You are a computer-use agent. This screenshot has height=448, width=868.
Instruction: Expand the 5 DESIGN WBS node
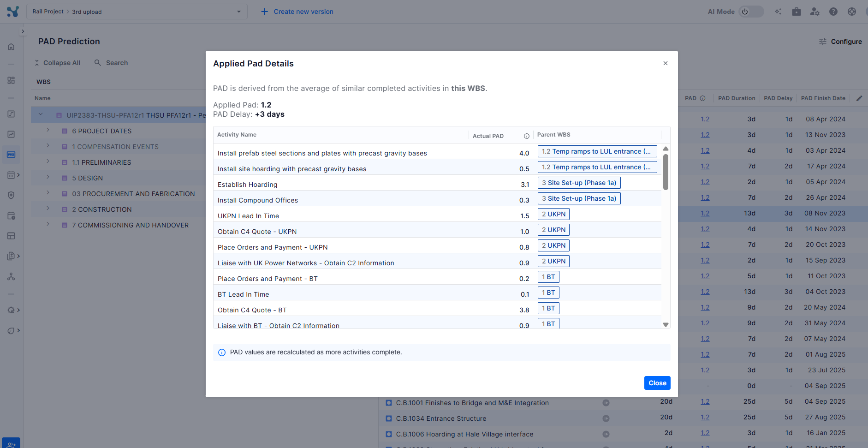(x=48, y=177)
